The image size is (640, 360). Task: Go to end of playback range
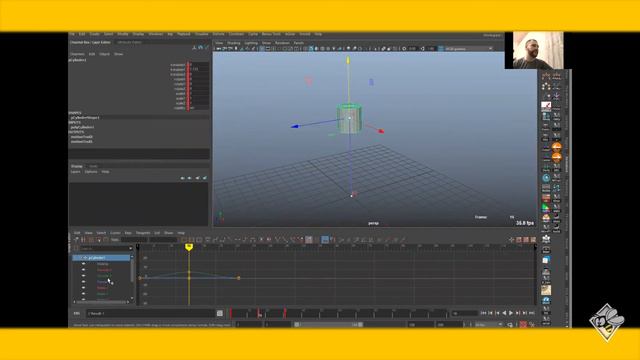pyautogui.click(x=532, y=313)
